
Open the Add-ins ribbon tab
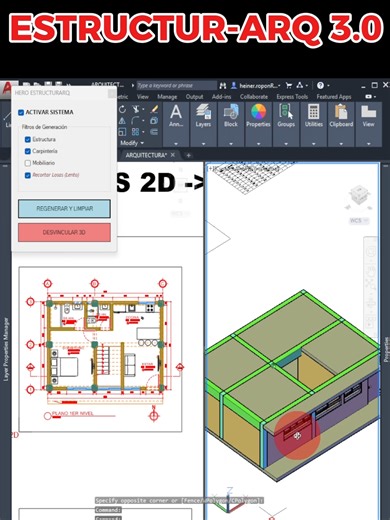(221, 97)
